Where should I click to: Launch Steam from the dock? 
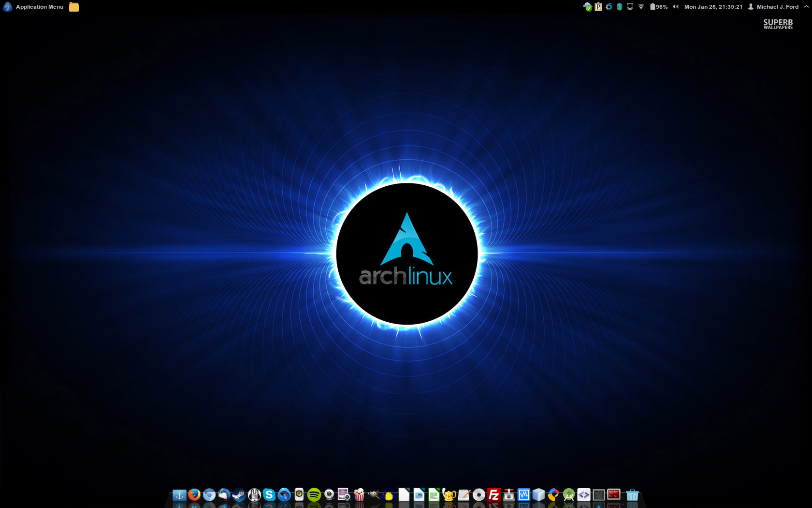(239, 495)
